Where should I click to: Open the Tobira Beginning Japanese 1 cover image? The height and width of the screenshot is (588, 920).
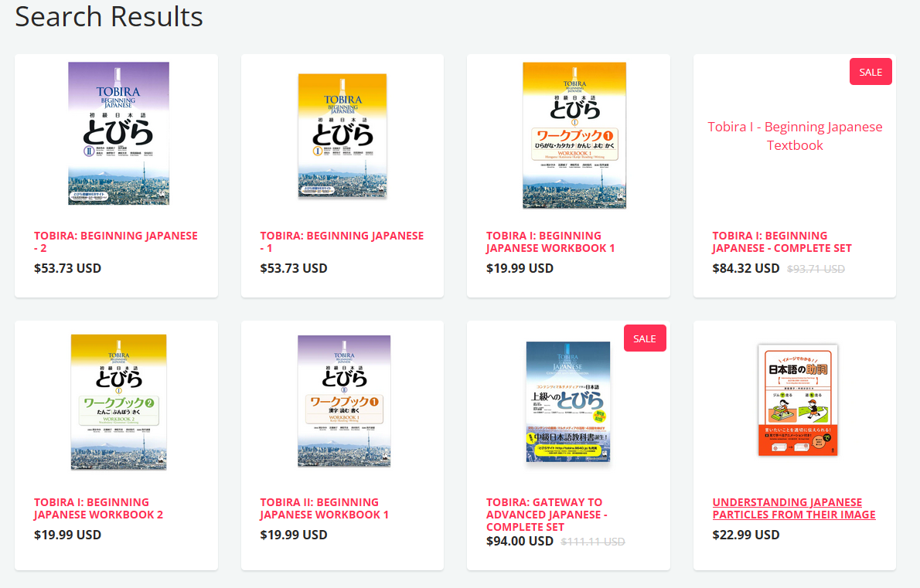tap(342, 136)
